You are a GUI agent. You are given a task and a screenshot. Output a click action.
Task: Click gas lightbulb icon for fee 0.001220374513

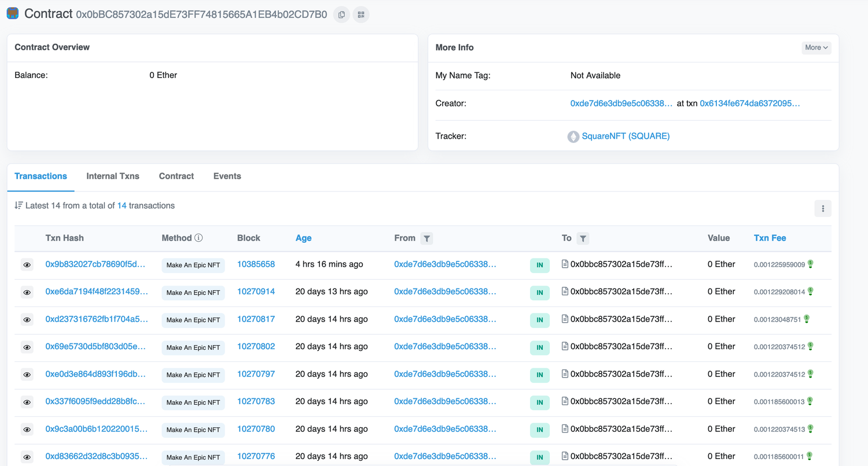[811, 428]
